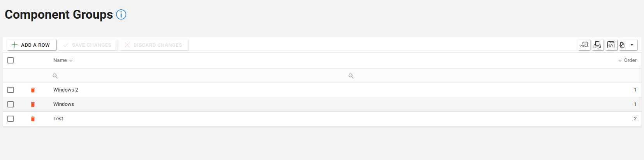
Task: Delete the Windows 2 row
Action: point(33,90)
